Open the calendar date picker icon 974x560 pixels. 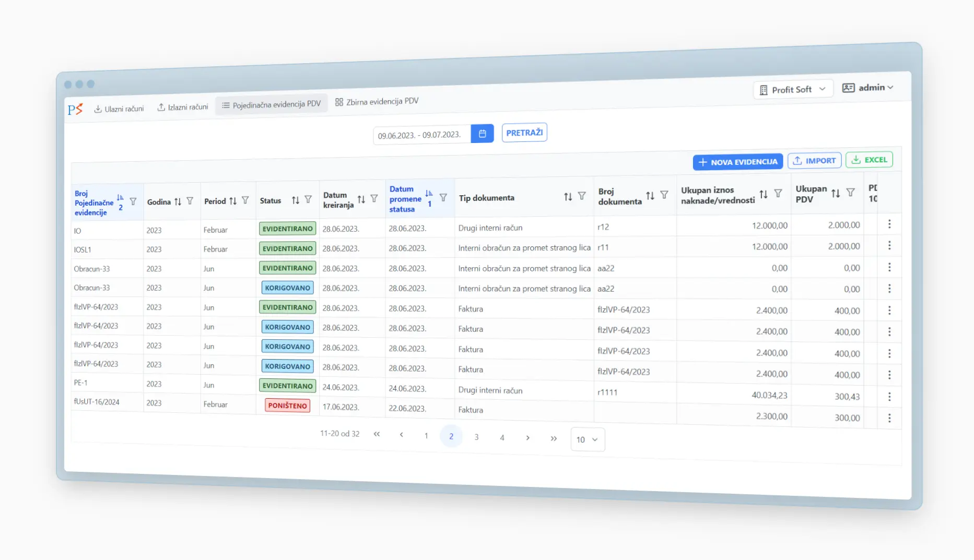[x=482, y=134]
